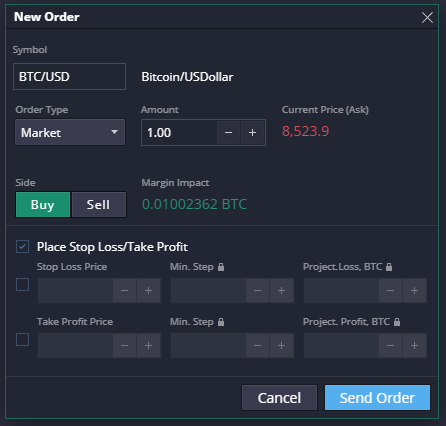Open the Order Type Market dropdown
This screenshot has height=426, width=446.
coord(70,132)
